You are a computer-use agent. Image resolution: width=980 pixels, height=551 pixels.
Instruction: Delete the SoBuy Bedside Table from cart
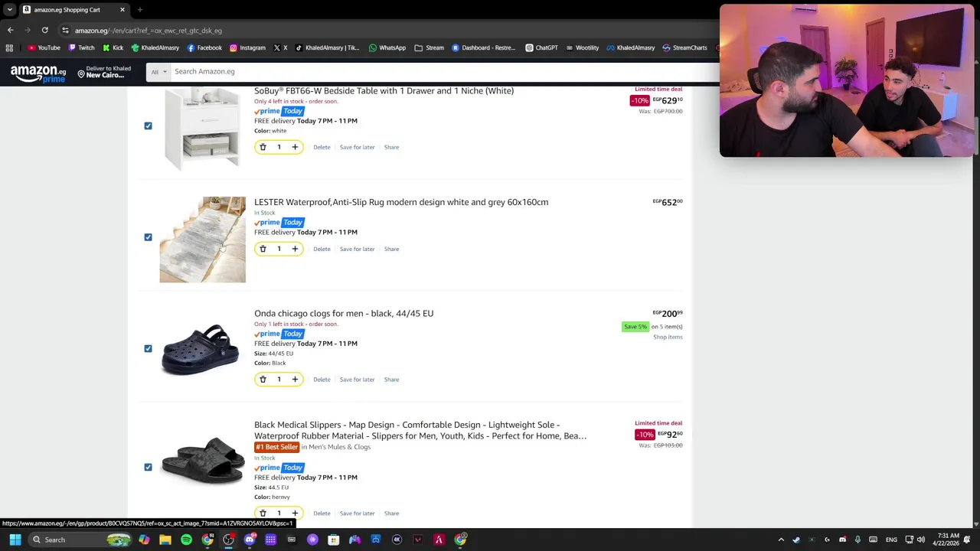pyautogui.click(x=322, y=147)
